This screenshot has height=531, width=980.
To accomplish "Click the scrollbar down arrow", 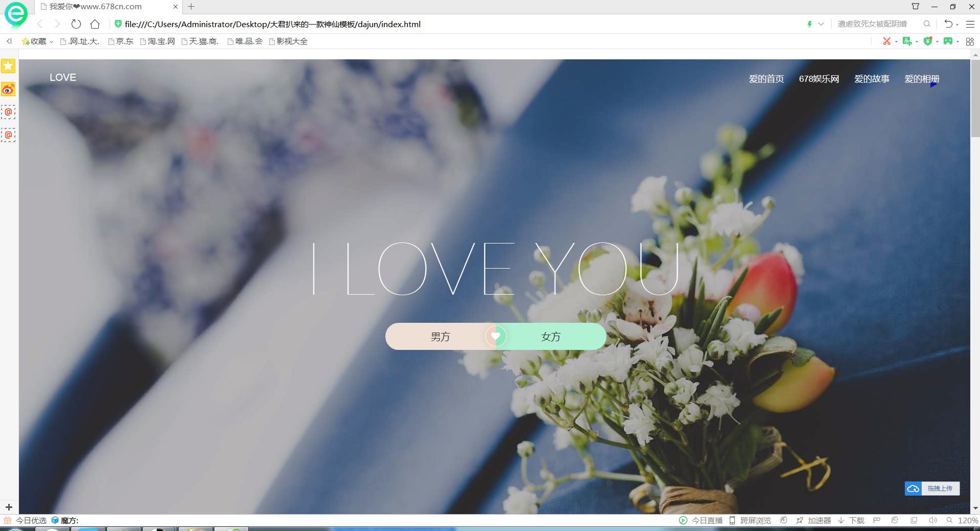I will pos(975,508).
